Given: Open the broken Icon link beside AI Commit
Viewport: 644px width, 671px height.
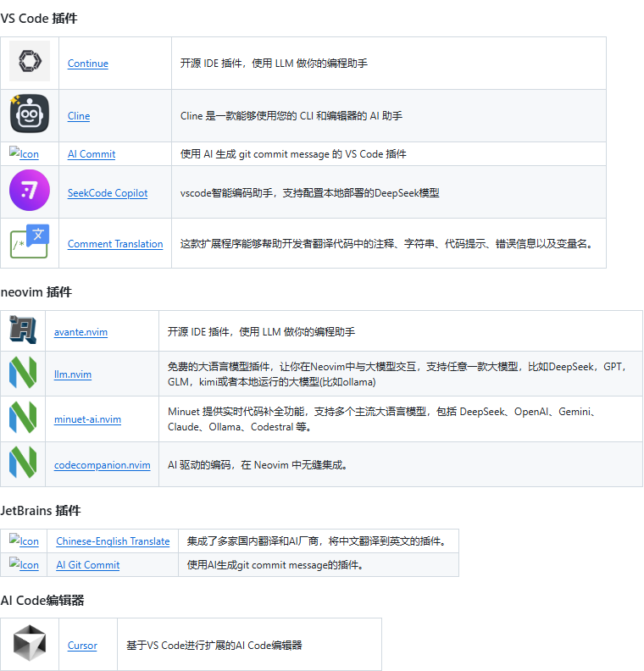Looking at the screenshot, I should click(24, 153).
